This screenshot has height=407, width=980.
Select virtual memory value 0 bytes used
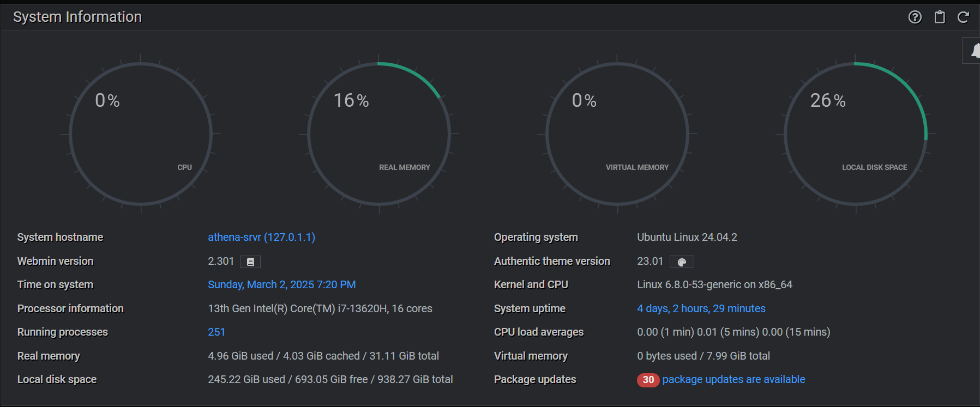tap(704, 356)
